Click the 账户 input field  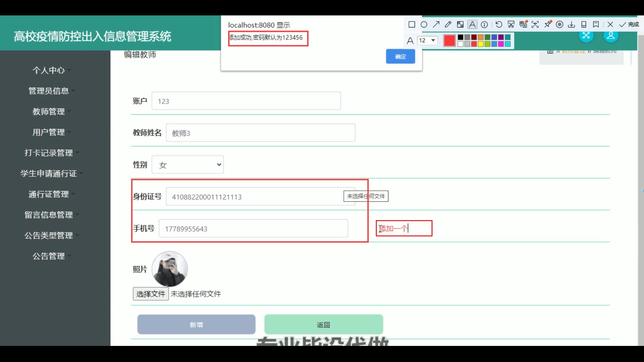(246, 101)
